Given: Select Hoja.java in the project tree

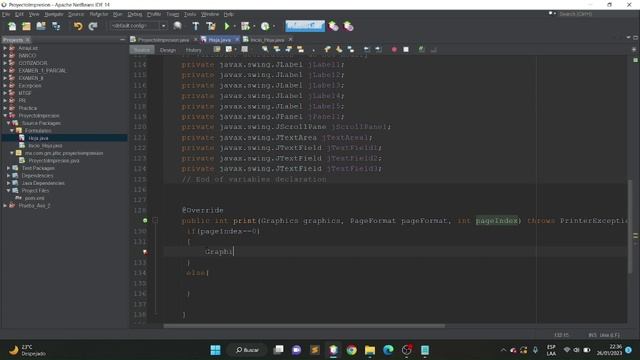Looking at the screenshot, I should (x=38, y=138).
